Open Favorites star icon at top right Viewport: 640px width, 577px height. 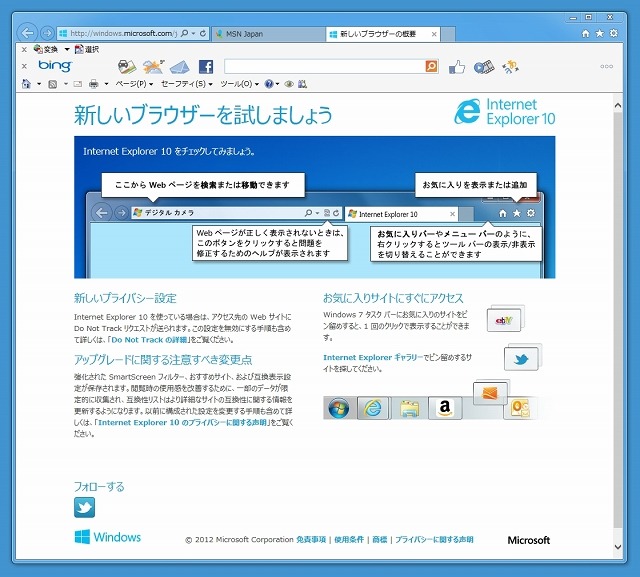[600, 33]
